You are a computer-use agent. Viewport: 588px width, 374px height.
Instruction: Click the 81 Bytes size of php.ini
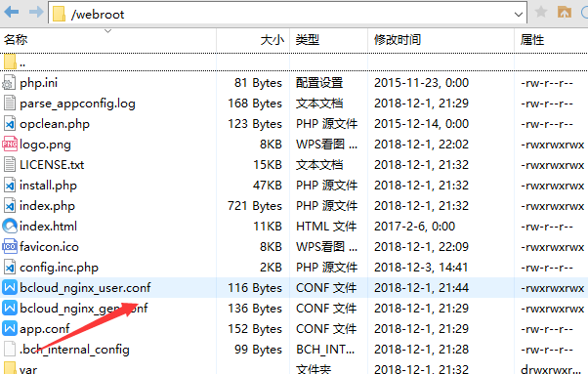[x=258, y=83]
